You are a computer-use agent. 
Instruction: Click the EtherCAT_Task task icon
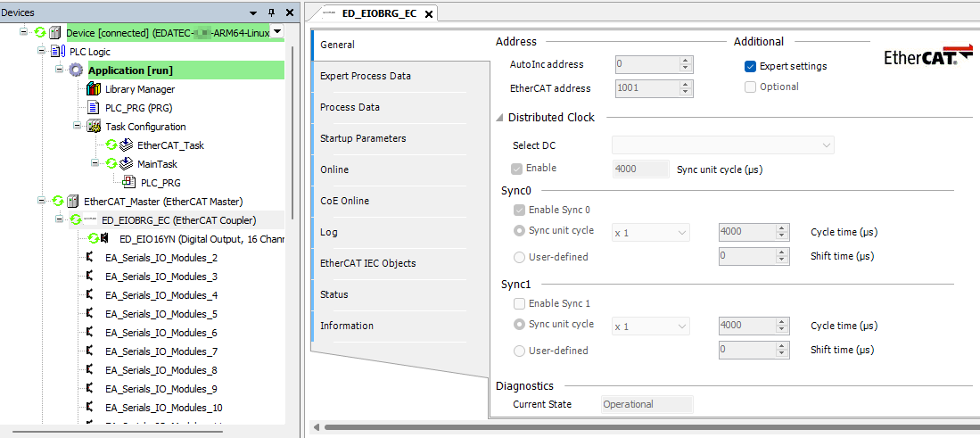pyautogui.click(x=127, y=145)
